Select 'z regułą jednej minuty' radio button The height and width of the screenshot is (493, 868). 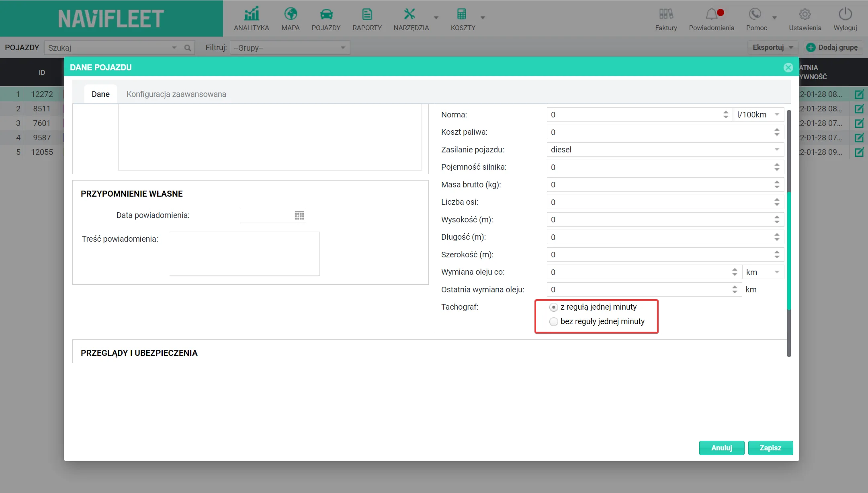click(x=554, y=307)
